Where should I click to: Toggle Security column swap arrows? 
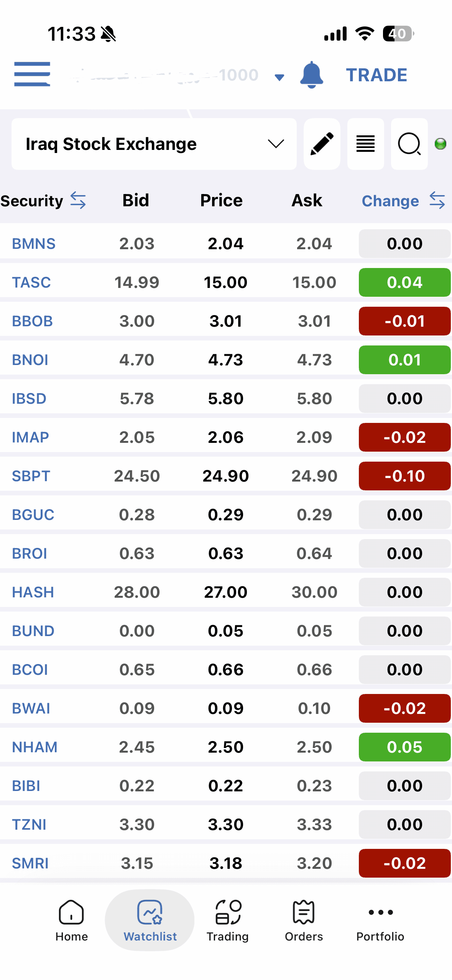pyautogui.click(x=78, y=201)
